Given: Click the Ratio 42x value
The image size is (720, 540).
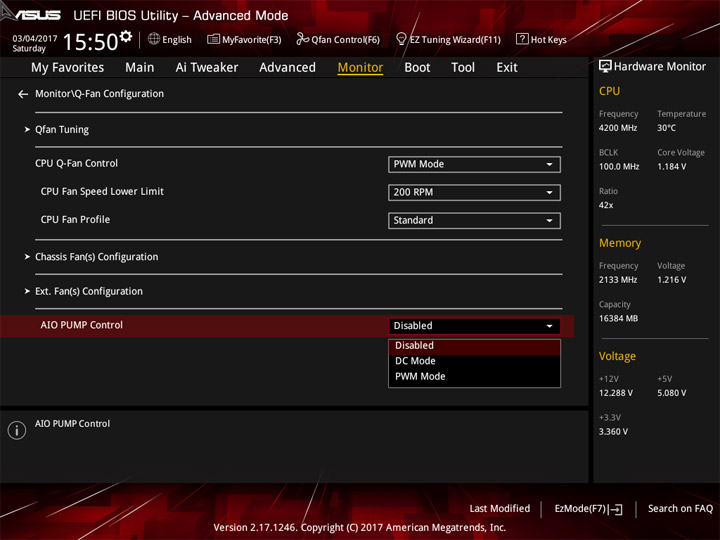Looking at the screenshot, I should click(606, 205).
